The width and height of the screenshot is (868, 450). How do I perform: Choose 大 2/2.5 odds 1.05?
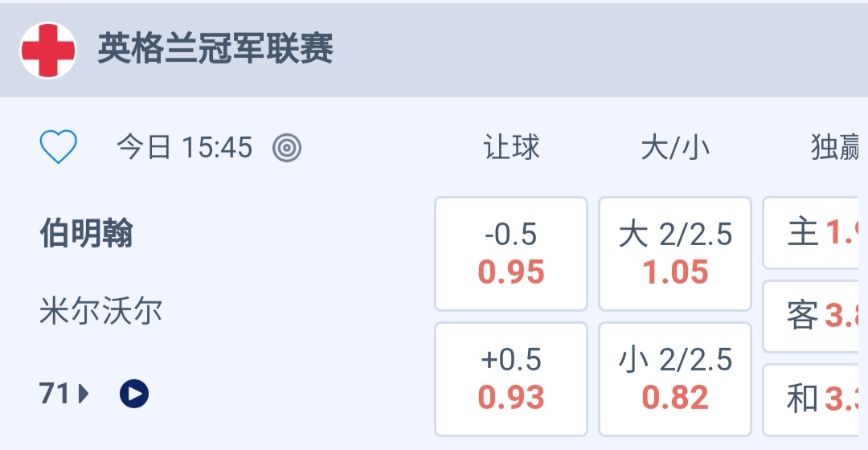coord(675,254)
